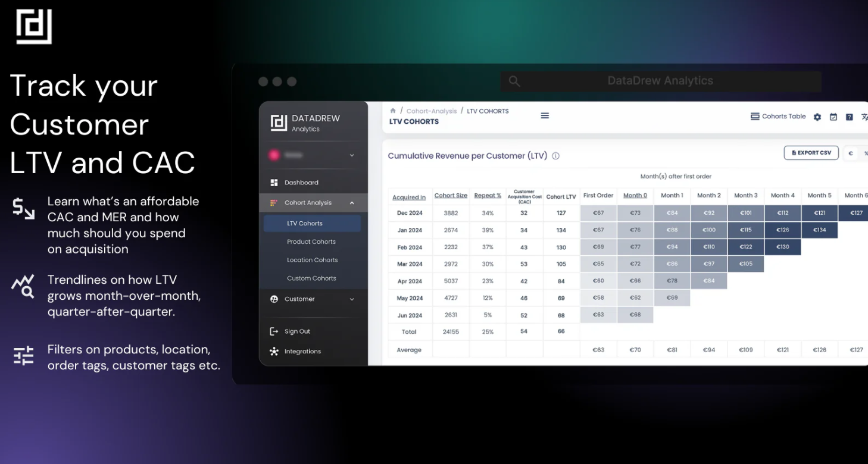Screen dimensions: 868x464
Task: Click the Jan 2024 row label
Action: tap(409, 230)
